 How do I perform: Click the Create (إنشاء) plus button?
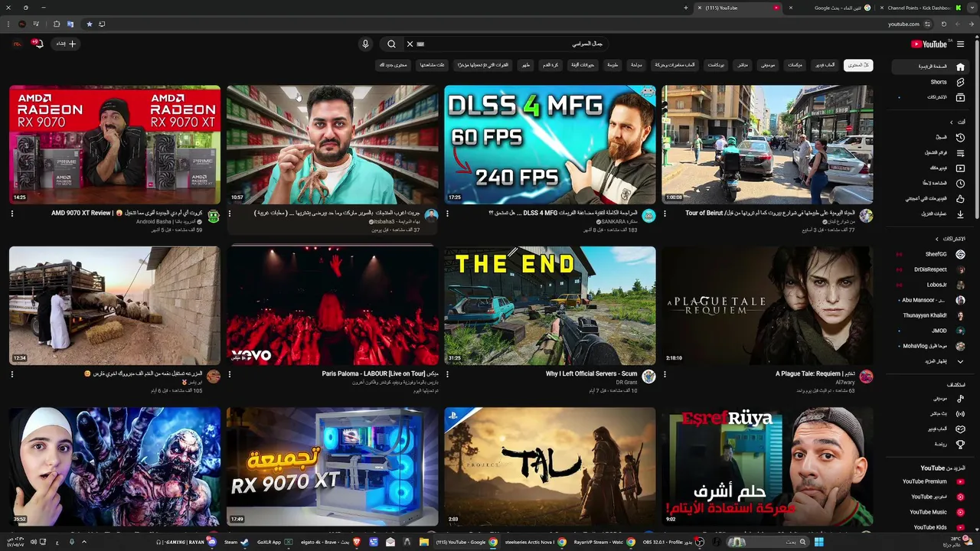tap(66, 44)
